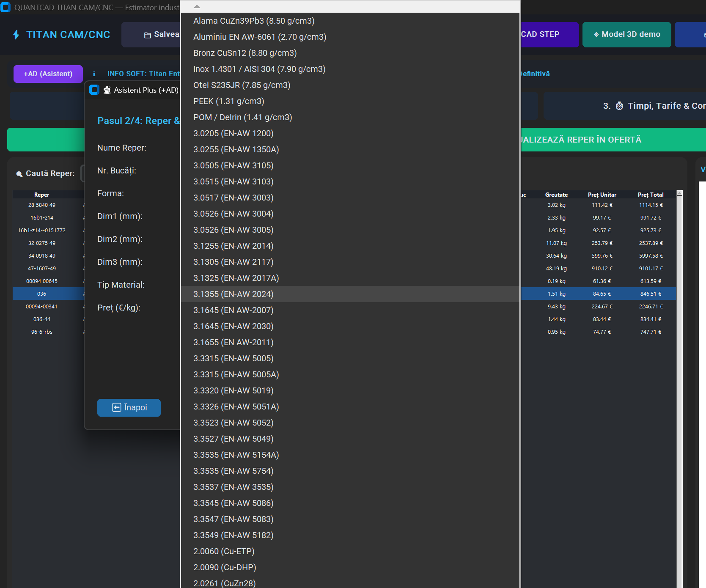Click the QuantCAD app icon in title bar
The height and width of the screenshot is (588, 706).
coord(5,7)
